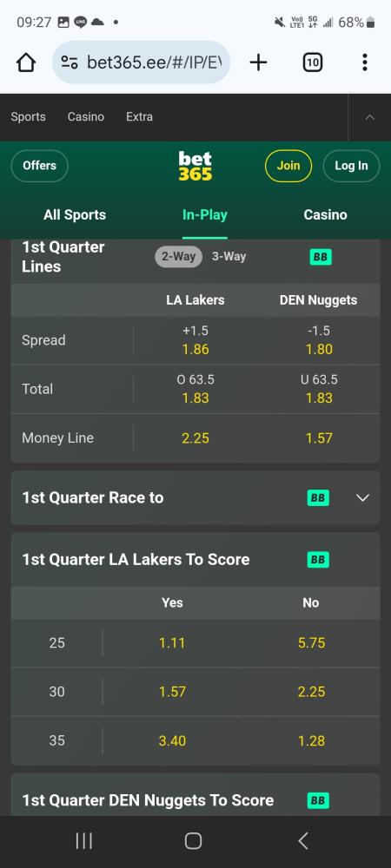Viewport: 391px width, 868px height.
Task: Tap the browser home icon
Action: [26, 62]
